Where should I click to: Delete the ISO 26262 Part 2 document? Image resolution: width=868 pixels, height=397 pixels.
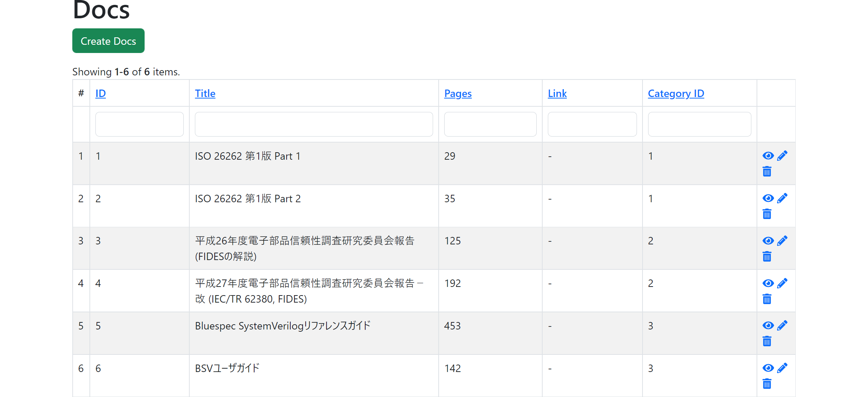coord(767,214)
